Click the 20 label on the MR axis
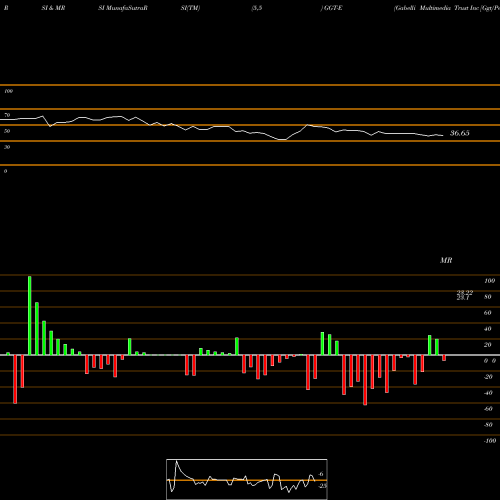The width and height of the screenshot is (500, 500). click(488, 345)
